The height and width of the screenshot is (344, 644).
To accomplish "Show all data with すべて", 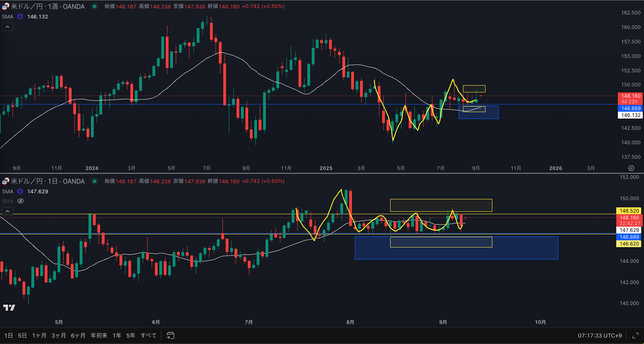I will [148, 335].
